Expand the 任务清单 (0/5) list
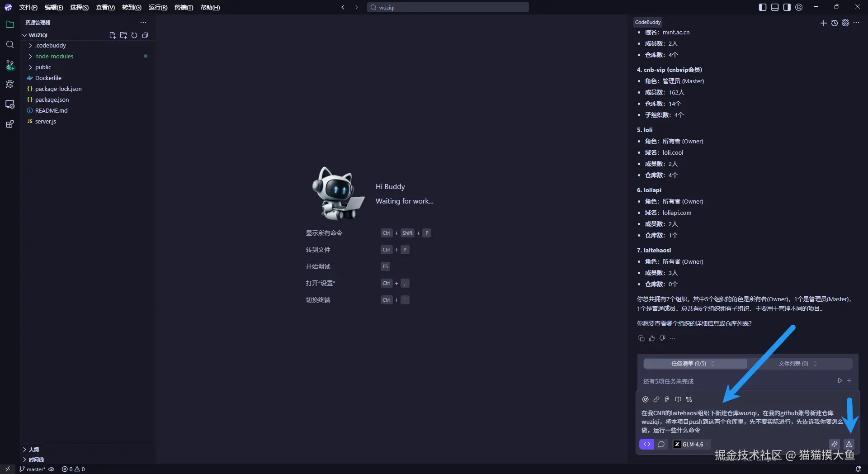This screenshot has width=868, height=474. tap(695, 364)
